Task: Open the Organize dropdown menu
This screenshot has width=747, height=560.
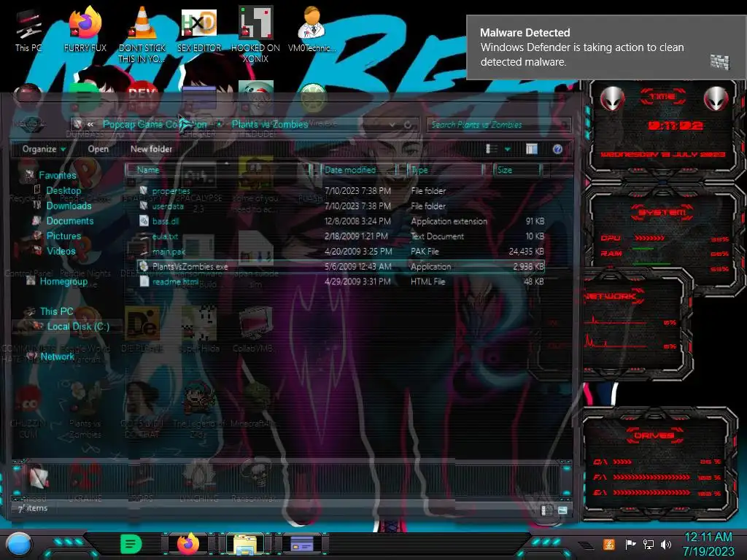Action: pos(44,149)
